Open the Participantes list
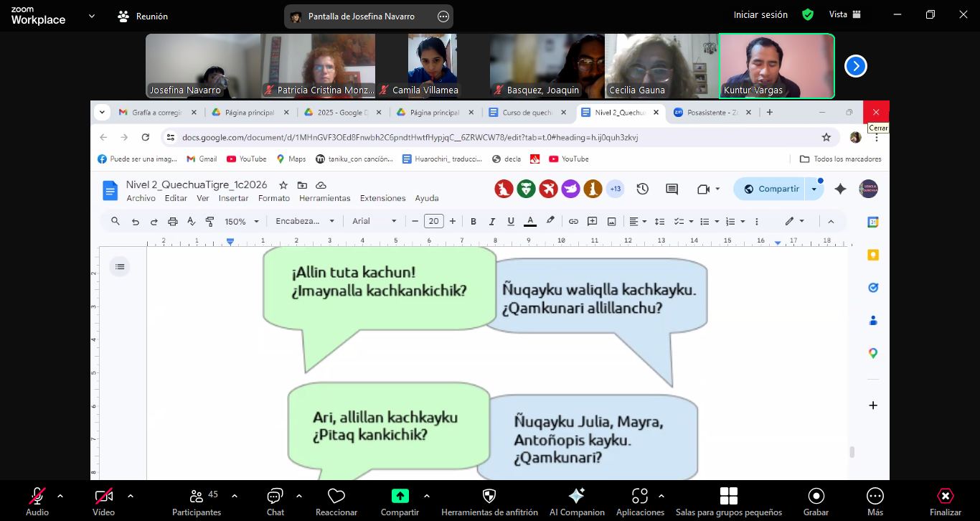This screenshot has width=980, height=521. (196, 497)
